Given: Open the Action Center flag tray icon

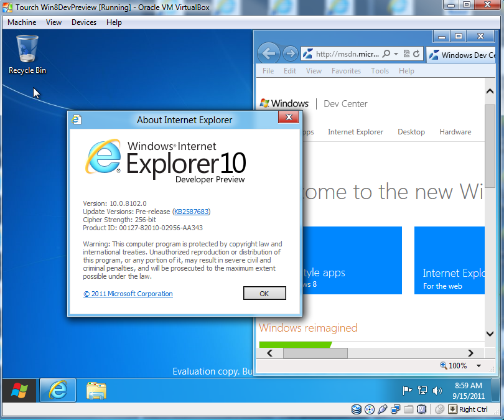Looking at the screenshot, I should (407, 390).
